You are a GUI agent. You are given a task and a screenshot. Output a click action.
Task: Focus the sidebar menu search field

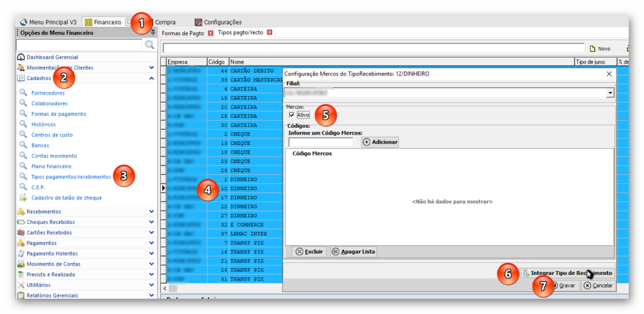(x=79, y=45)
